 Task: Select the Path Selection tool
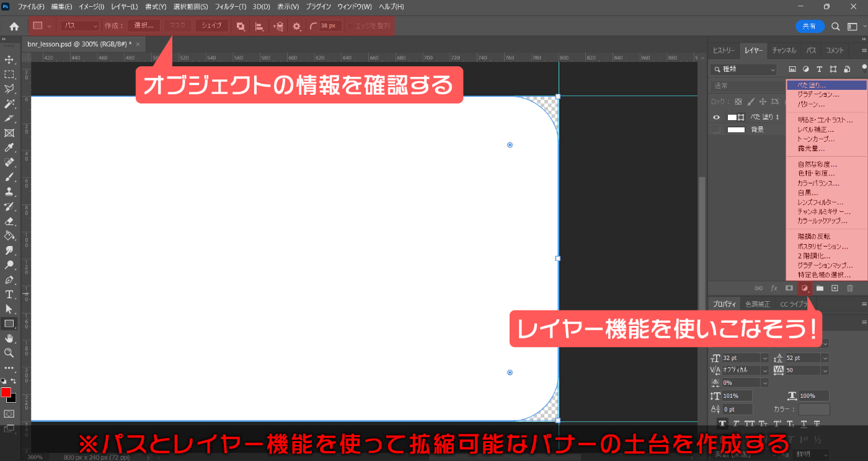pos(9,309)
